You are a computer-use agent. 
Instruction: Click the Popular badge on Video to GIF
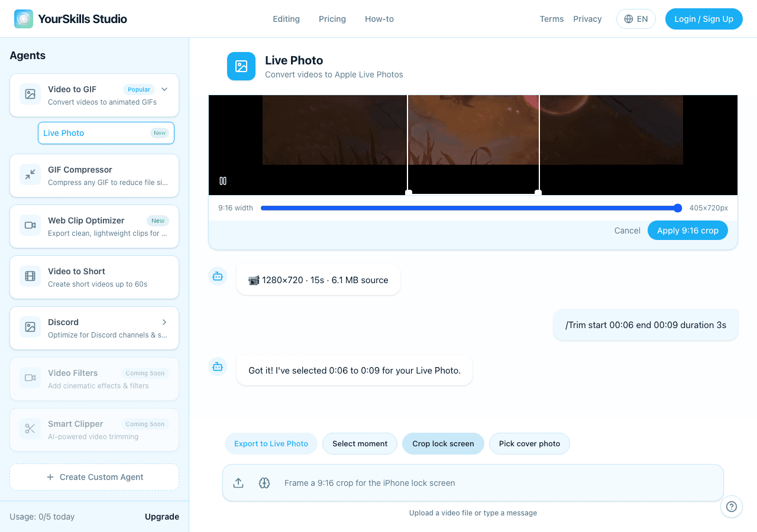tap(139, 89)
